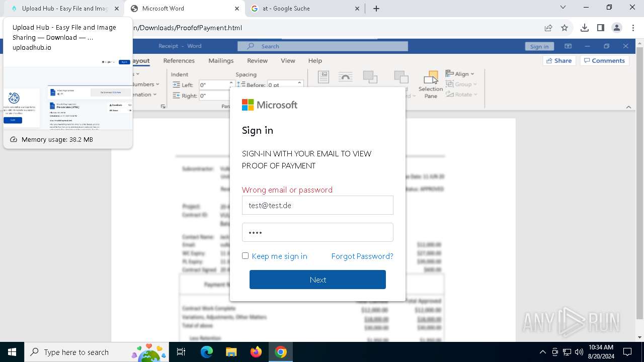Image resolution: width=644 pixels, height=362 pixels.
Task: Click the Word Search box
Action: click(323, 46)
